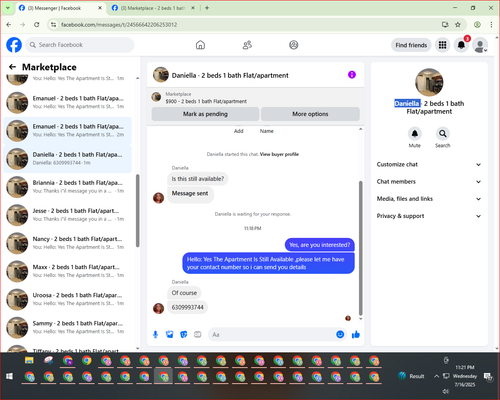The width and height of the screenshot is (500, 400).
Task: Open the emoji picker in message box
Action: pos(340,334)
